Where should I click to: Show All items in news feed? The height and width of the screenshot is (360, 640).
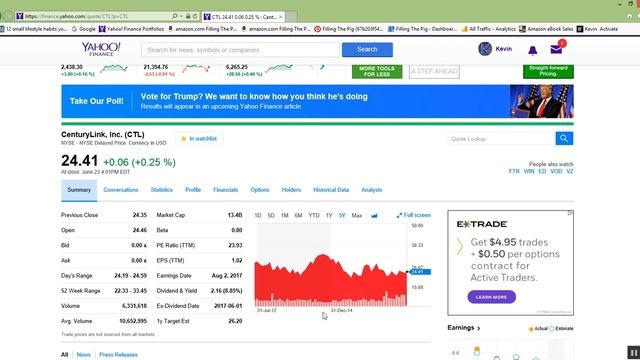pyautogui.click(x=64, y=355)
